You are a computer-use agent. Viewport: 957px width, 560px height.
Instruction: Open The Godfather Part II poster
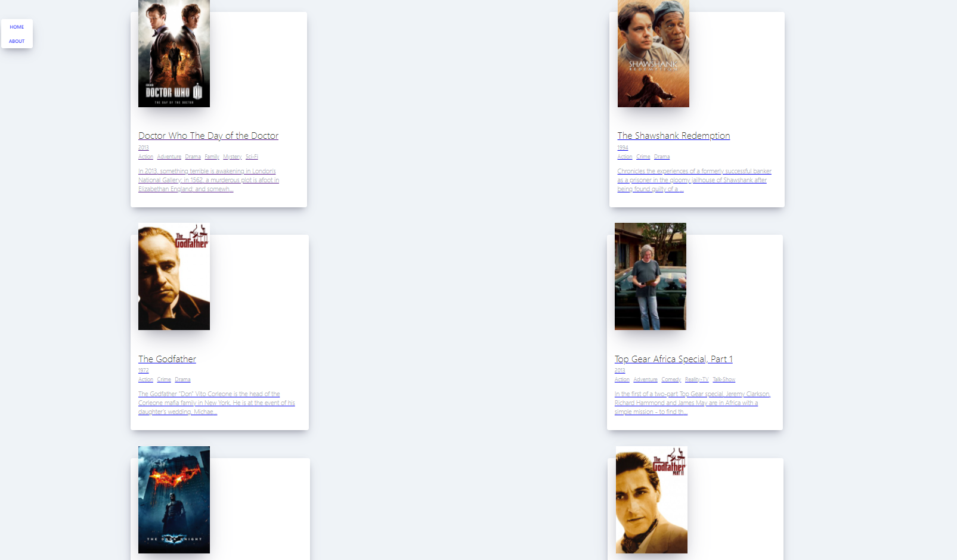click(x=652, y=500)
